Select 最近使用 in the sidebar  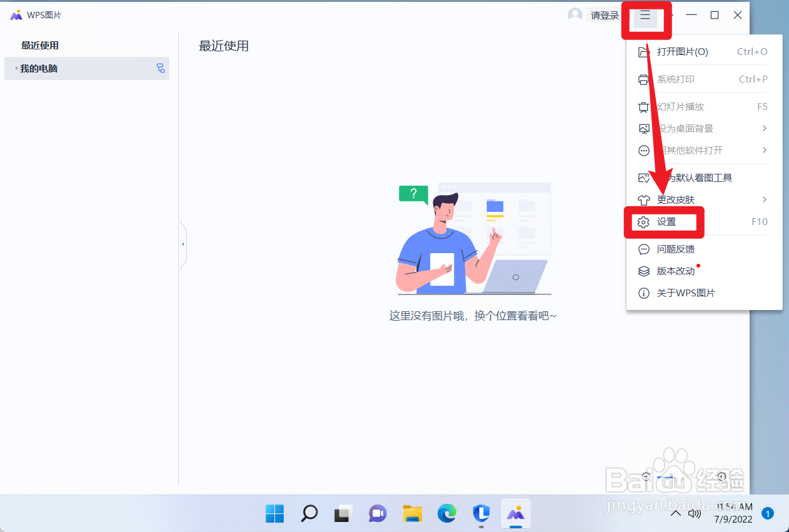(x=40, y=46)
